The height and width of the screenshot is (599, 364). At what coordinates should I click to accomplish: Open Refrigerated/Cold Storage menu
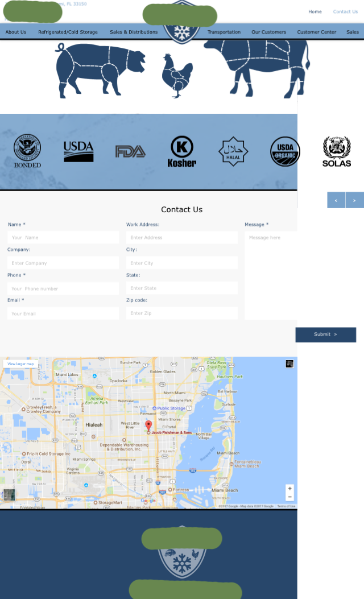(x=68, y=32)
